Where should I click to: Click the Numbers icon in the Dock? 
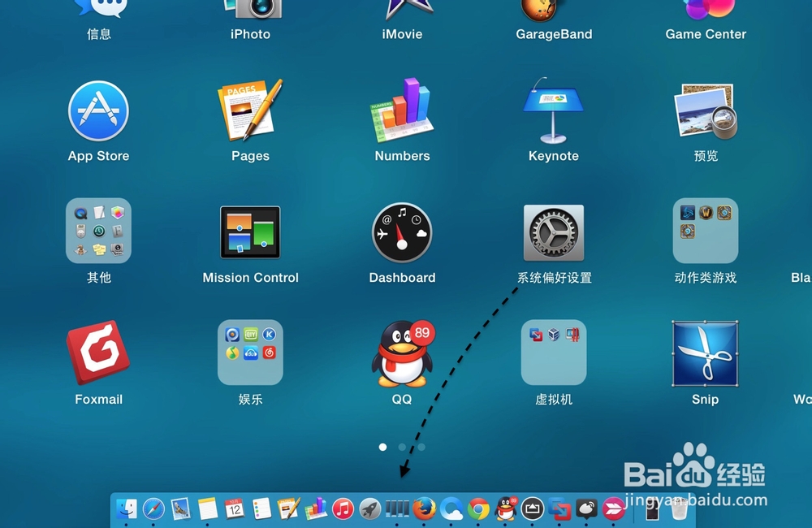pyautogui.click(x=316, y=509)
